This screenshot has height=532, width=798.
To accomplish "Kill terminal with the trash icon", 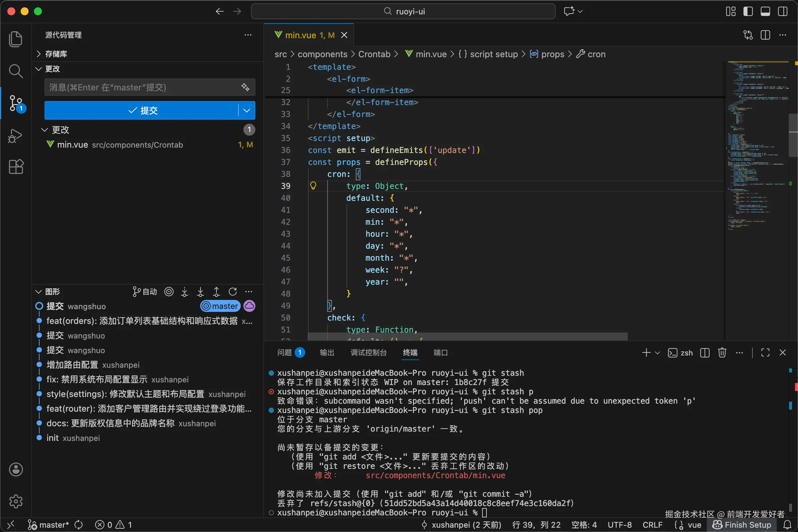I will pyautogui.click(x=722, y=353).
